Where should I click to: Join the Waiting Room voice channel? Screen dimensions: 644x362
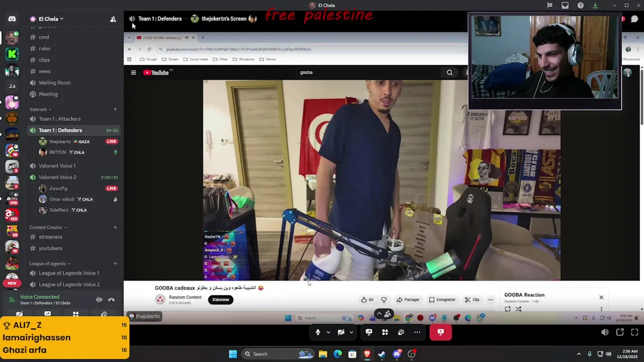(54, 82)
